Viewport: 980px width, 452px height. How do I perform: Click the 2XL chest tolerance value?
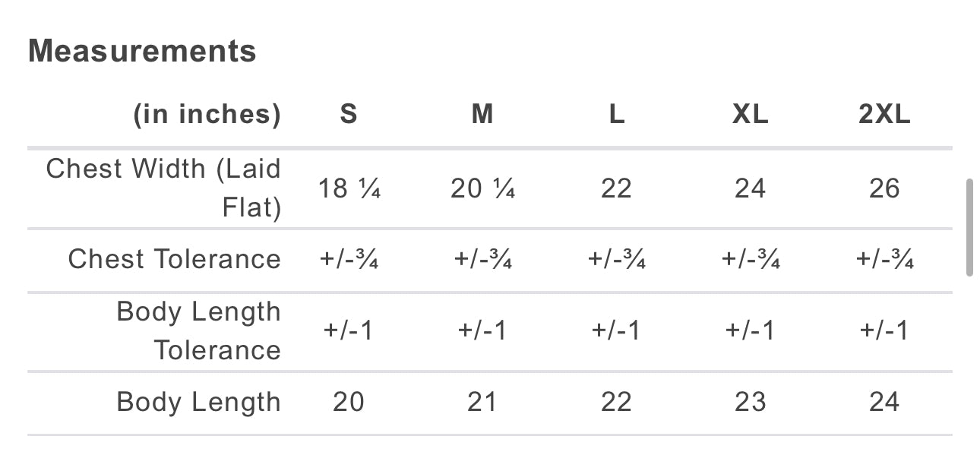[884, 259]
